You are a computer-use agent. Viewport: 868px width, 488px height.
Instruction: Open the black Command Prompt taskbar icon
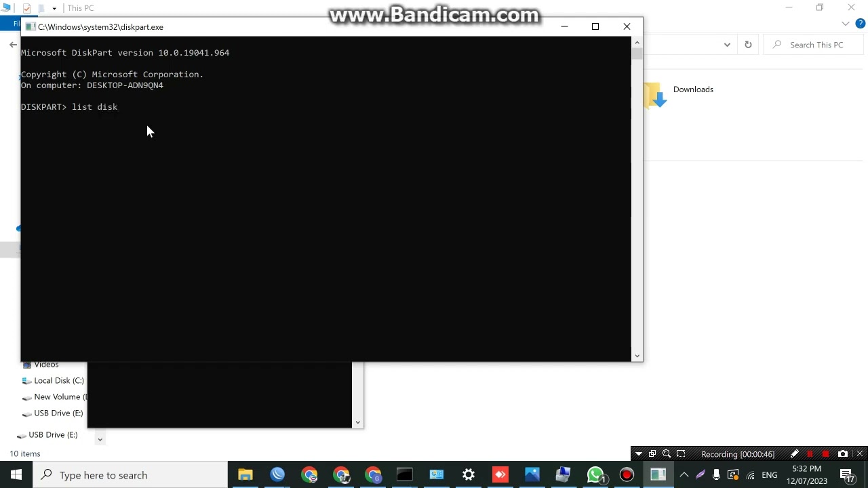point(405,474)
